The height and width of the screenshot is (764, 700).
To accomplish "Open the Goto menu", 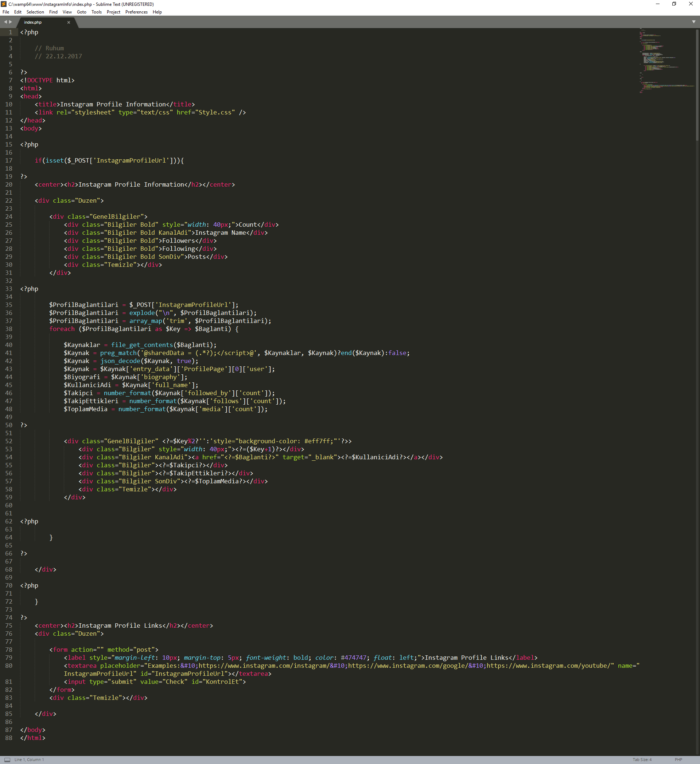I will (x=81, y=12).
